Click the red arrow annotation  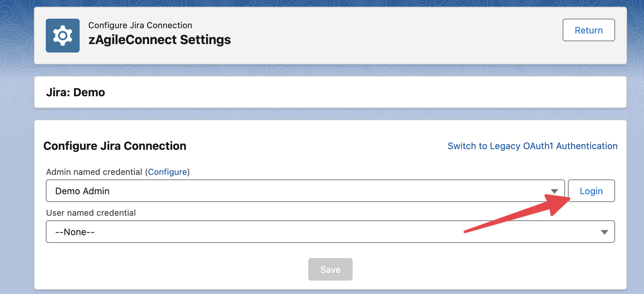point(518,214)
